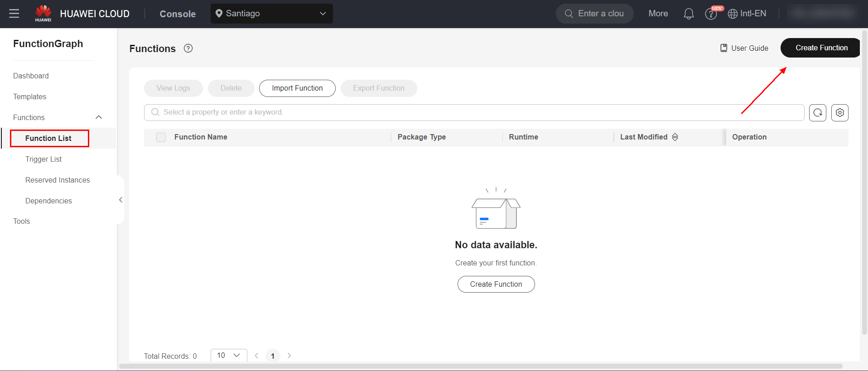Click the Functions help info icon

pyautogui.click(x=188, y=48)
